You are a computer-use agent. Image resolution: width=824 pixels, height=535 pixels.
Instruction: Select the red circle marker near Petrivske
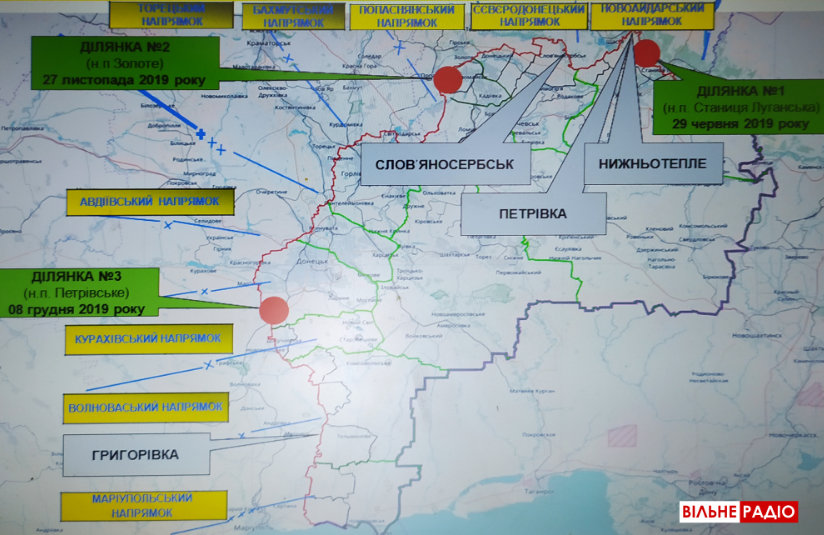pos(273,309)
